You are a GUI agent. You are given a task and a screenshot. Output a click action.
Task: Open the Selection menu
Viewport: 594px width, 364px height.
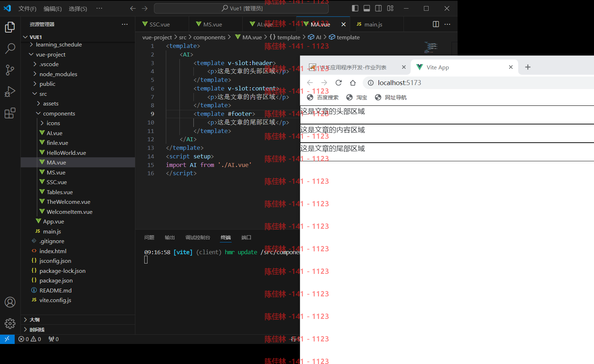(x=78, y=9)
